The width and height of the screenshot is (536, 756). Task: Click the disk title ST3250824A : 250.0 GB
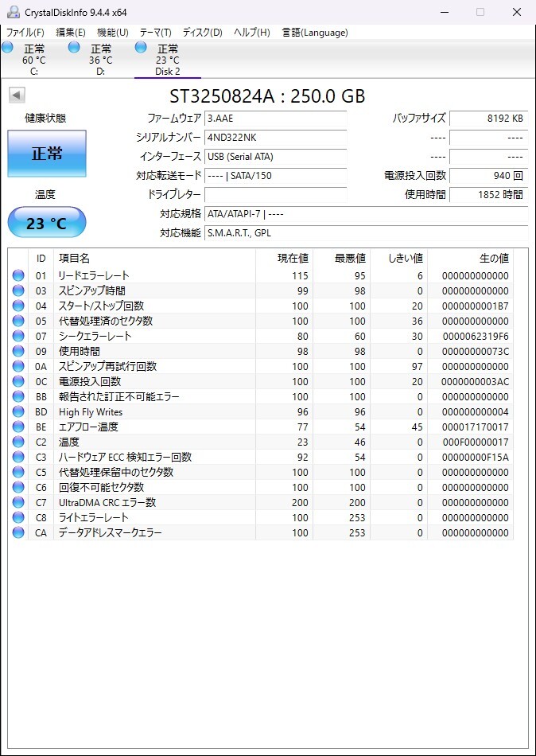[x=267, y=96]
